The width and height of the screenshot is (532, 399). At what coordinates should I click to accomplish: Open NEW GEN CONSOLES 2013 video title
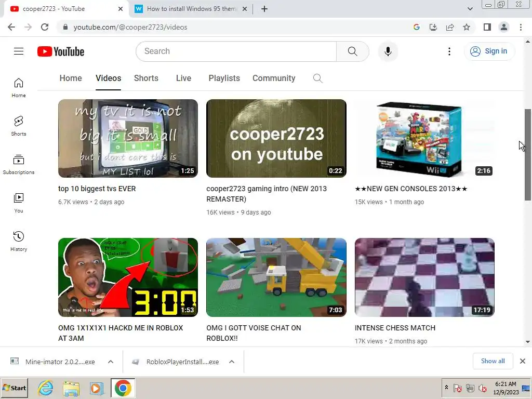(411, 189)
